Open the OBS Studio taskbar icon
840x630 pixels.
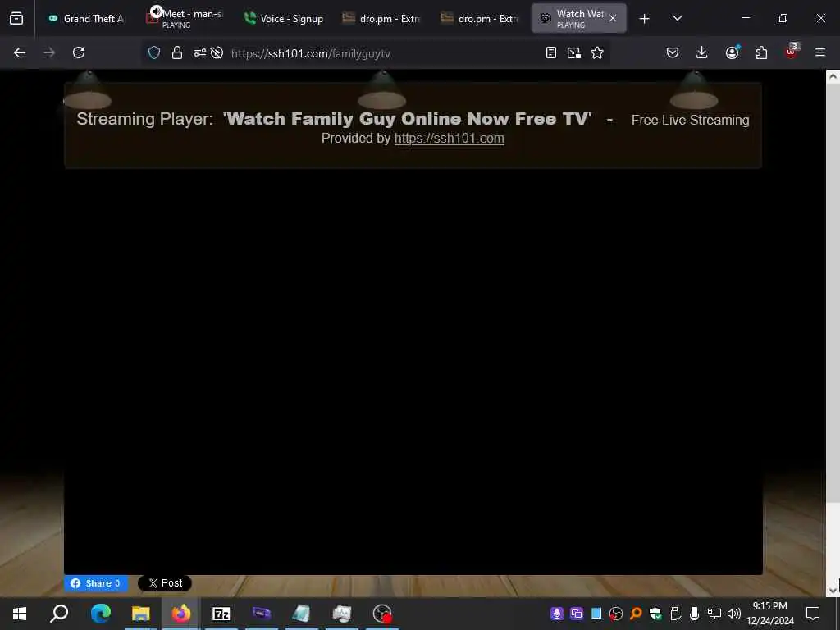click(382, 614)
